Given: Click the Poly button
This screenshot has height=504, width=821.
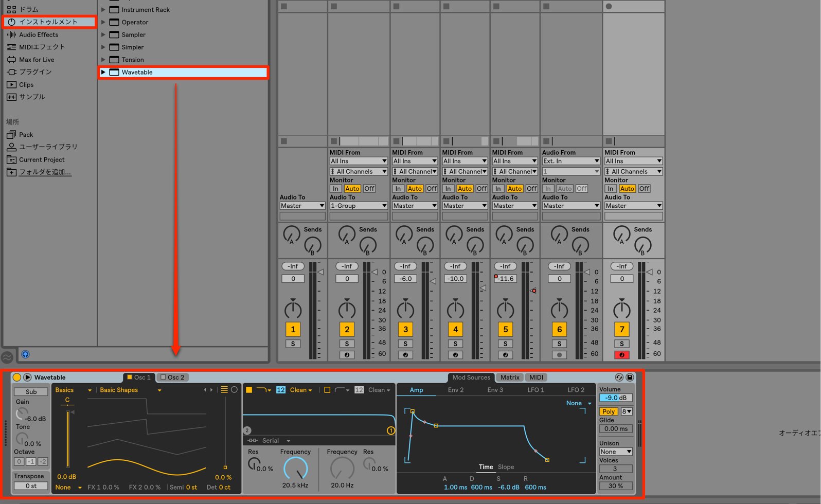Looking at the screenshot, I should point(609,411).
